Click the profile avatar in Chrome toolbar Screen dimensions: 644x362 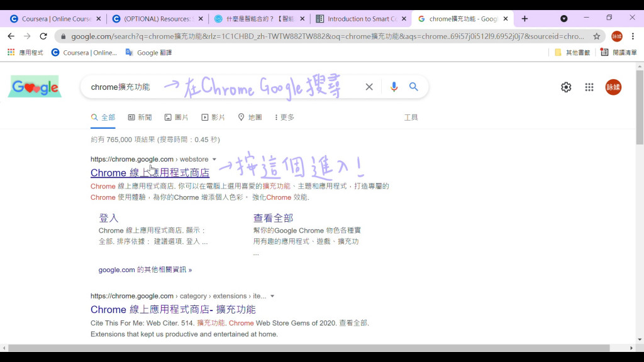pyautogui.click(x=617, y=36)
